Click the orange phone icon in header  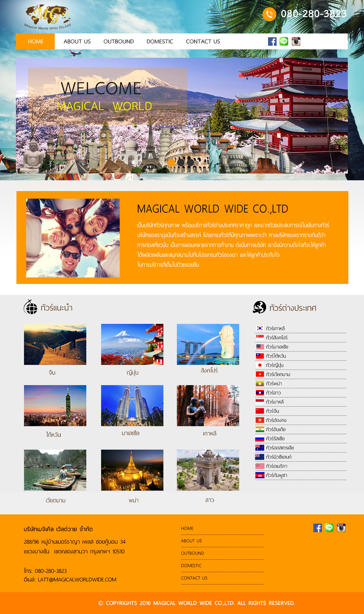click(x=269, y=14)
